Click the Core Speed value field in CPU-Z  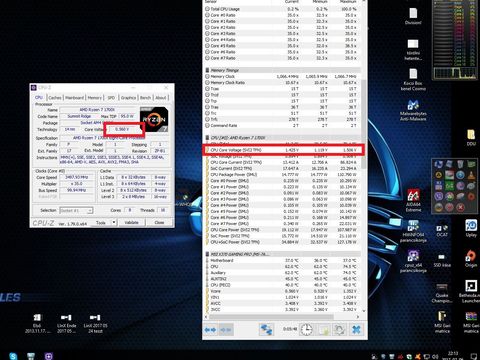76,177
